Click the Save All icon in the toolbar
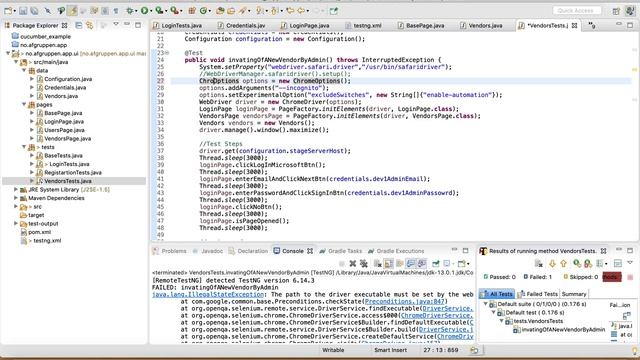This screenshot has height=360, width=640. coord(34,11)
